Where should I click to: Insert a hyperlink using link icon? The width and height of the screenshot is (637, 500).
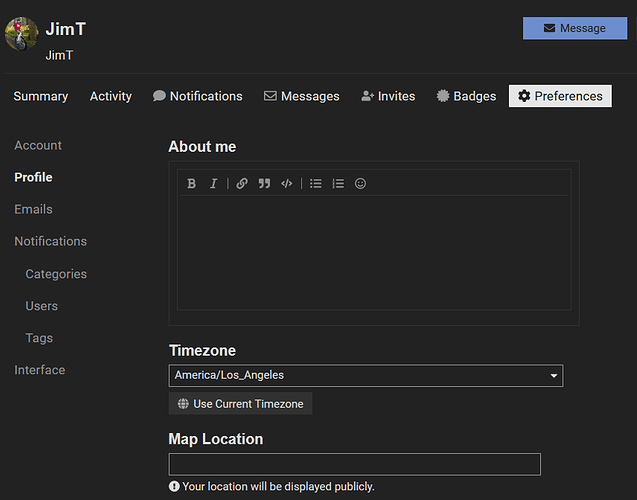coord(242,184)
